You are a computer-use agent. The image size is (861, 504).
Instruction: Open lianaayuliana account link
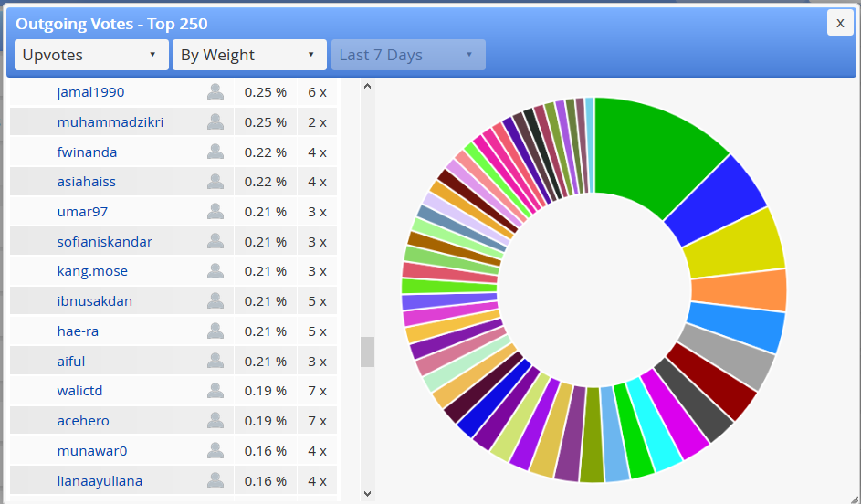click(100, 481)
